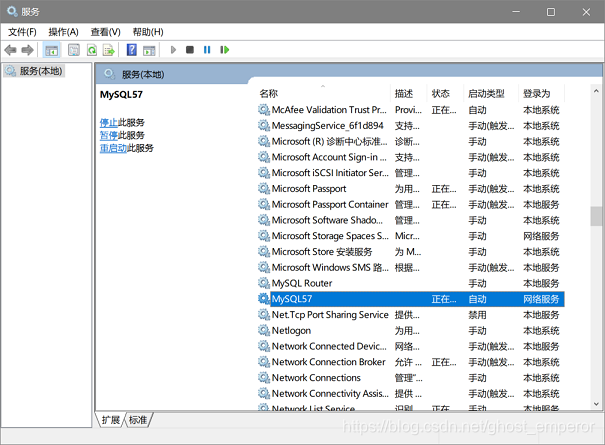
Task: Click the MySQL57 service gear icon
Action: coord(264,299)
